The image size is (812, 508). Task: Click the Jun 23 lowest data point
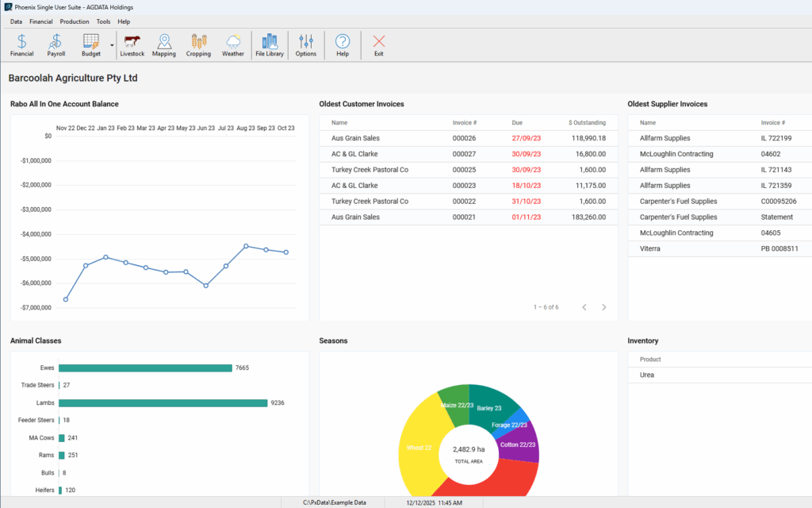point(206,286)
